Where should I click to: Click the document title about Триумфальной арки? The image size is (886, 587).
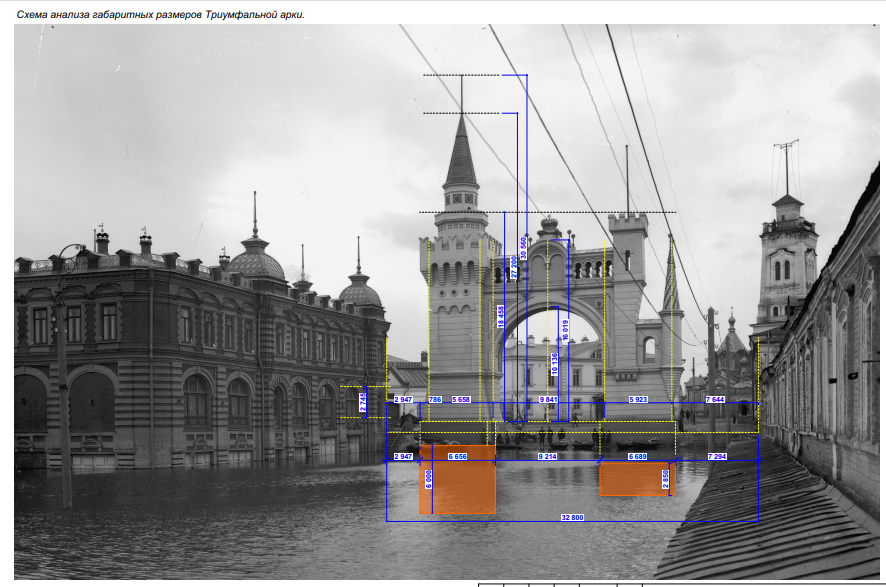[161, 14]
